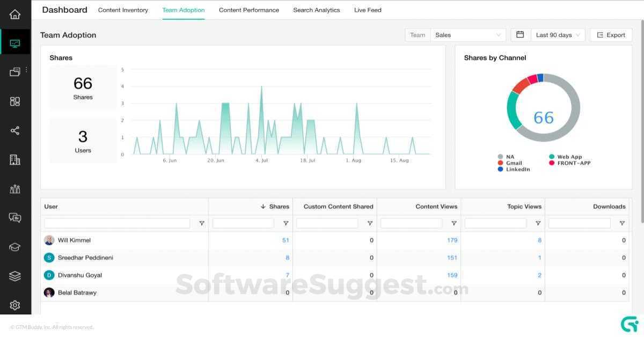Open the filter funnel for the User column

pyautogui.click(x=201, y=223)
